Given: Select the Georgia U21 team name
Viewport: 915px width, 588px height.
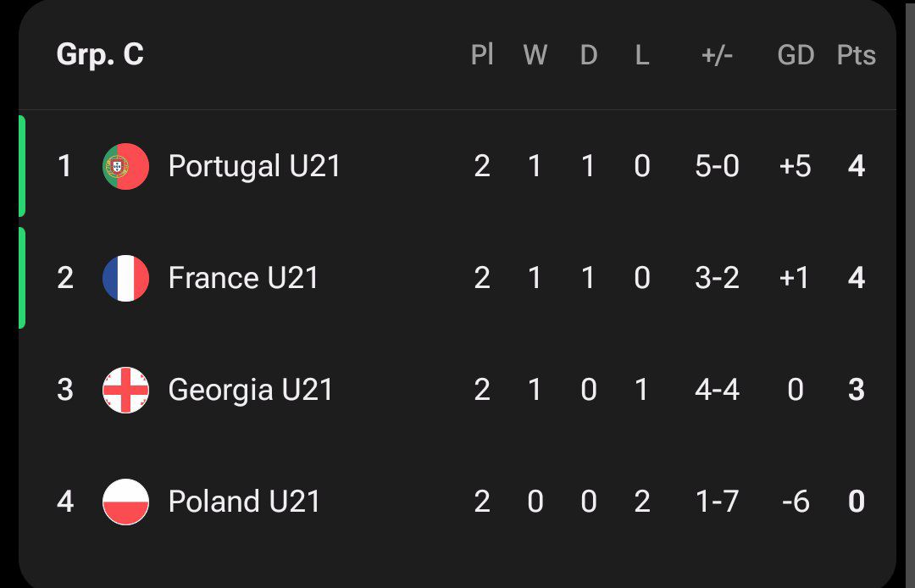Looking at the screenshot, I should 250,391.
